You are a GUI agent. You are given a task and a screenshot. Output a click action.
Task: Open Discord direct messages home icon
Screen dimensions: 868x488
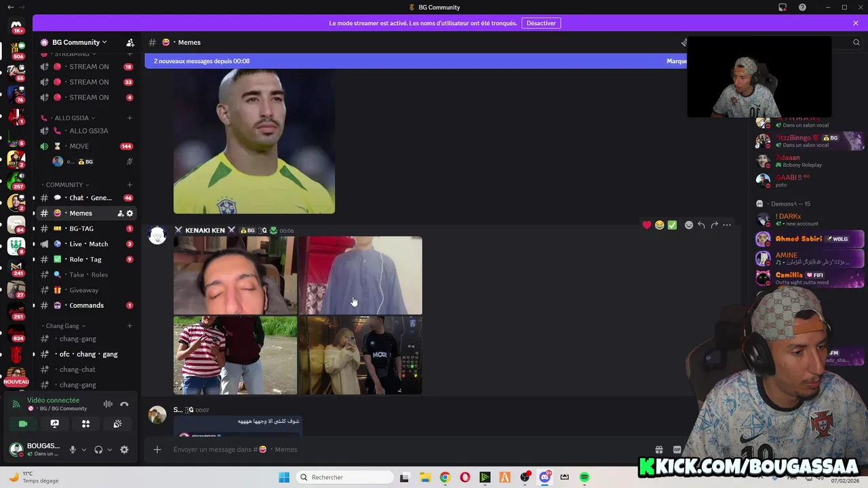[x=16, y=26]
